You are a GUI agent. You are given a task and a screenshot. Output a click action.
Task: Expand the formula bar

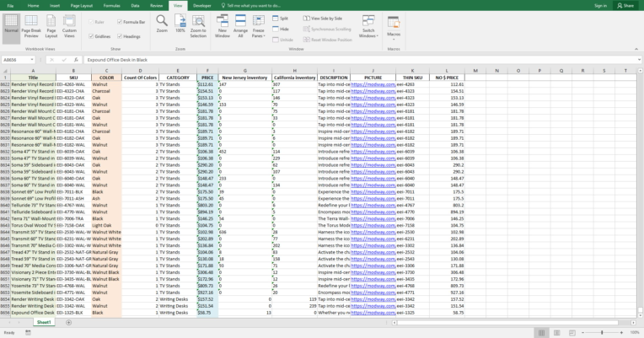click(639, 60)
